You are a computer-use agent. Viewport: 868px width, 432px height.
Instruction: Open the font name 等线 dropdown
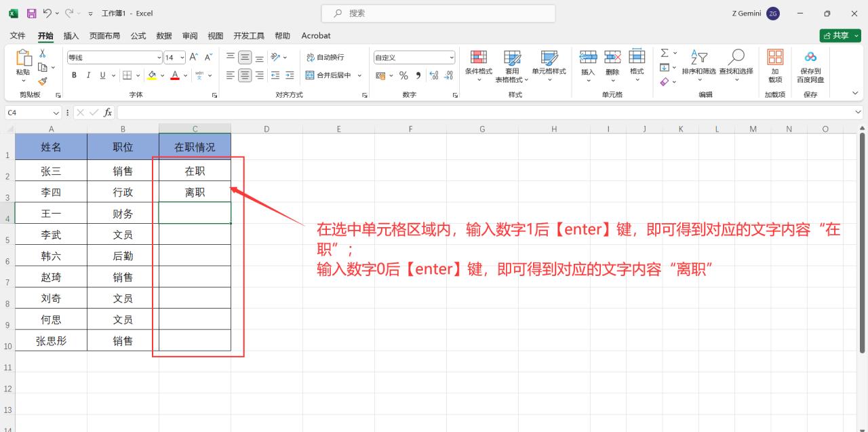159,58
